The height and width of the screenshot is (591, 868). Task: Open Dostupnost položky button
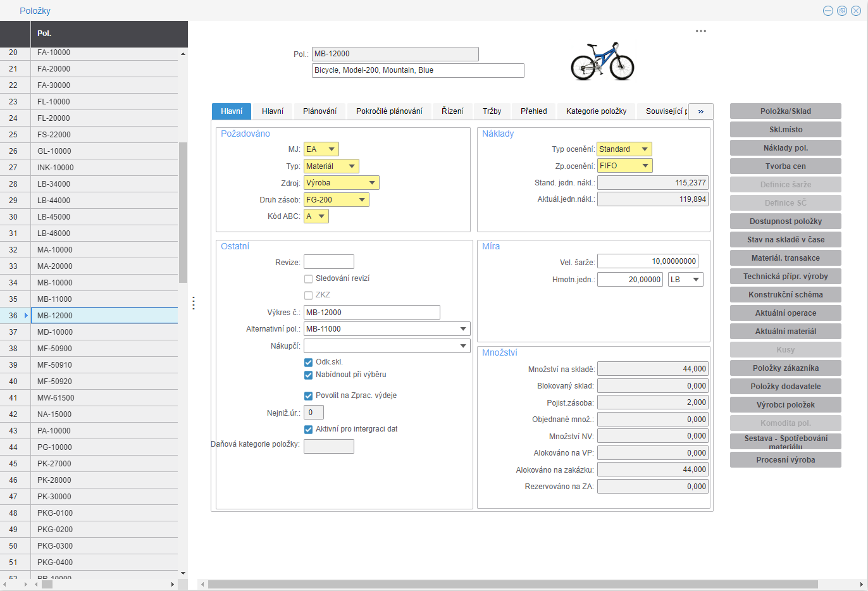785,221
